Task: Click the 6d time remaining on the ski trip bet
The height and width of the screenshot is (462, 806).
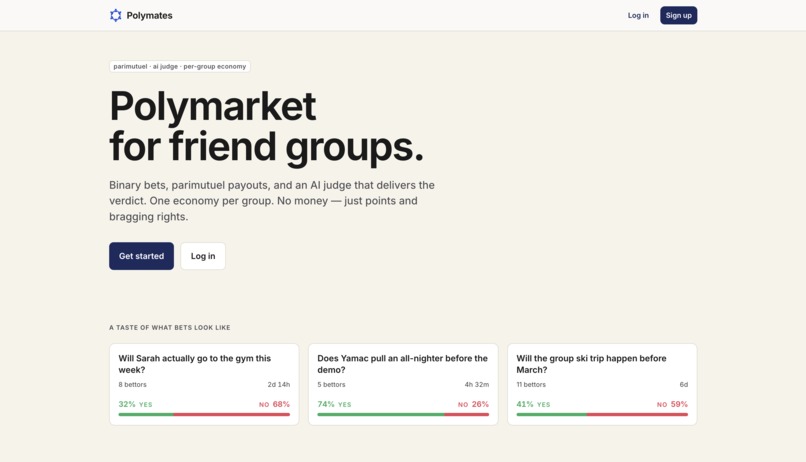Action: pos(684,384)
